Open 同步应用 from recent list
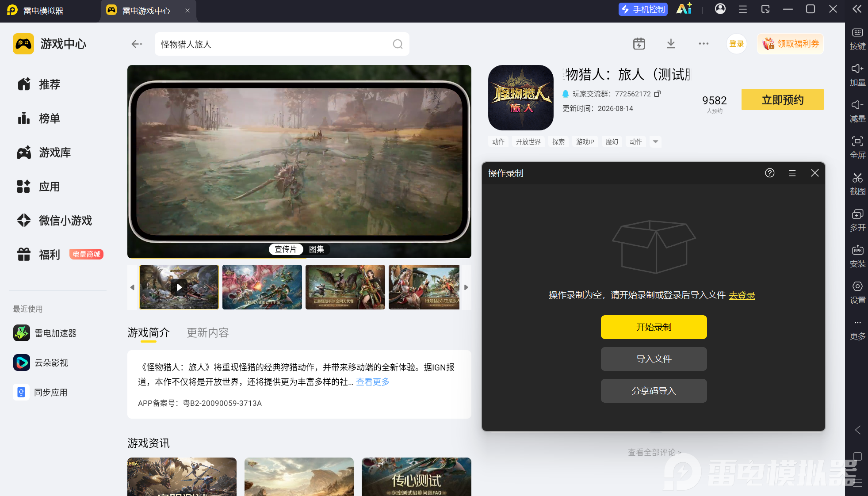The width and height of the screenshot is (868, 496). tap(40, 392)
